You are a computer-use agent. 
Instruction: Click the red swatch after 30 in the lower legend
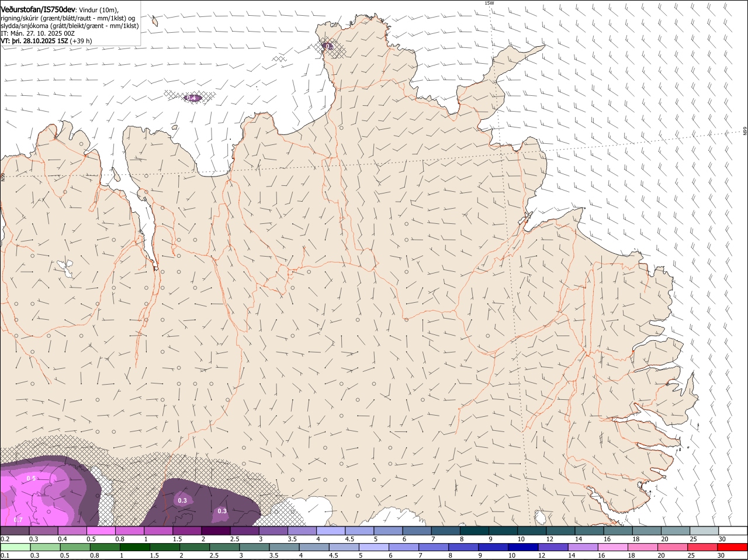point(733,547)
